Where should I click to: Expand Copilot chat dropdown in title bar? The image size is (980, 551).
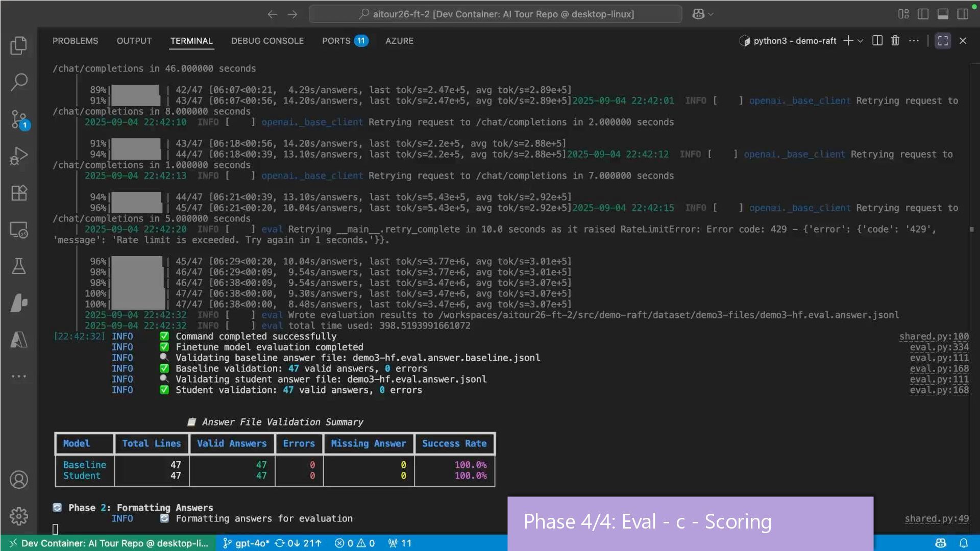[x=711, y=14]
